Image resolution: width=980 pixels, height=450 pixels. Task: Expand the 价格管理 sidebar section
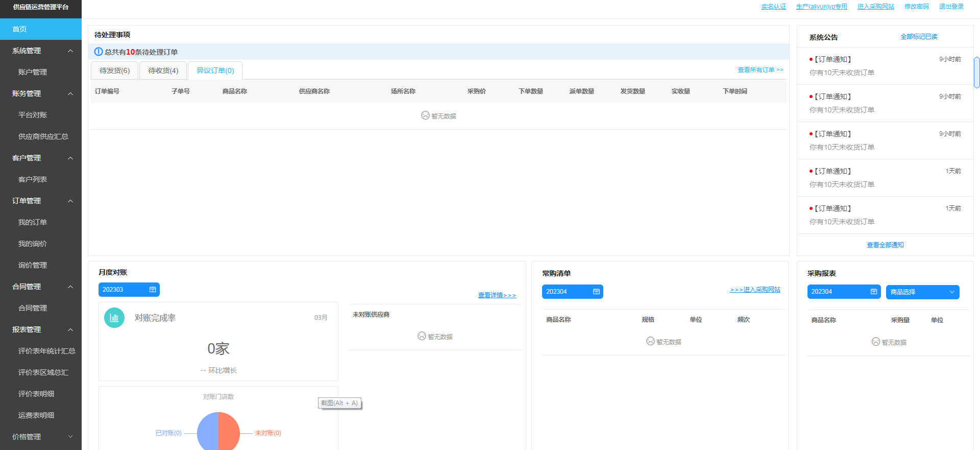(70, 437)
